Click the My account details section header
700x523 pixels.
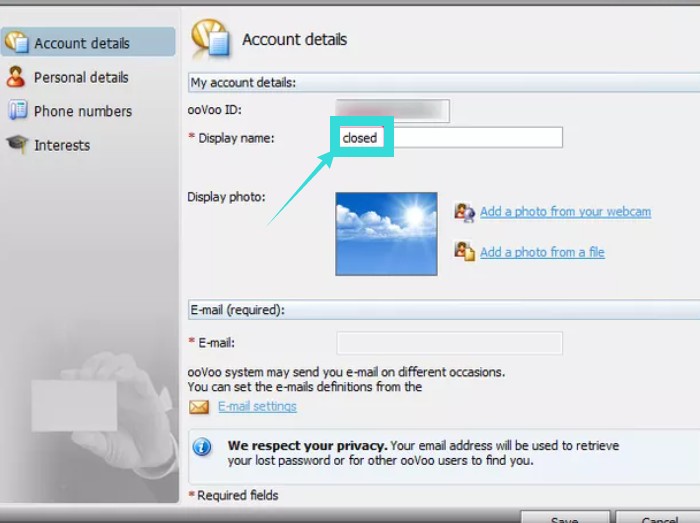[x=444, y=83]
